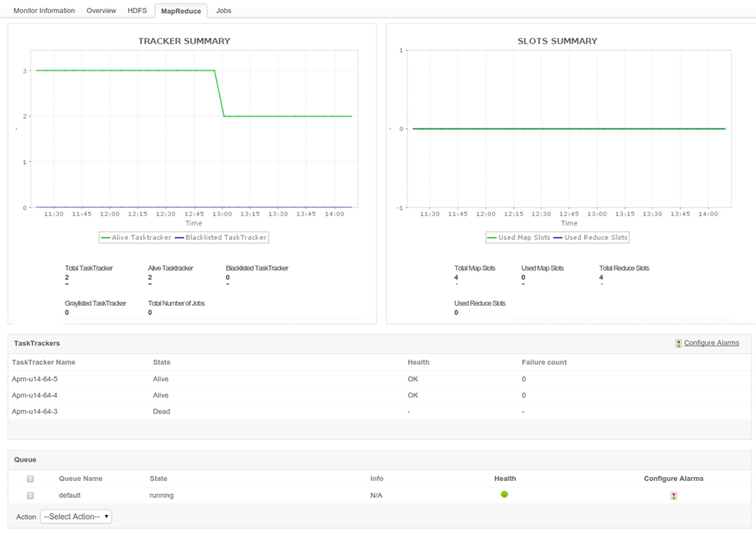Click the Configure Alarms column header in Queue

click(x=673, y=479)
